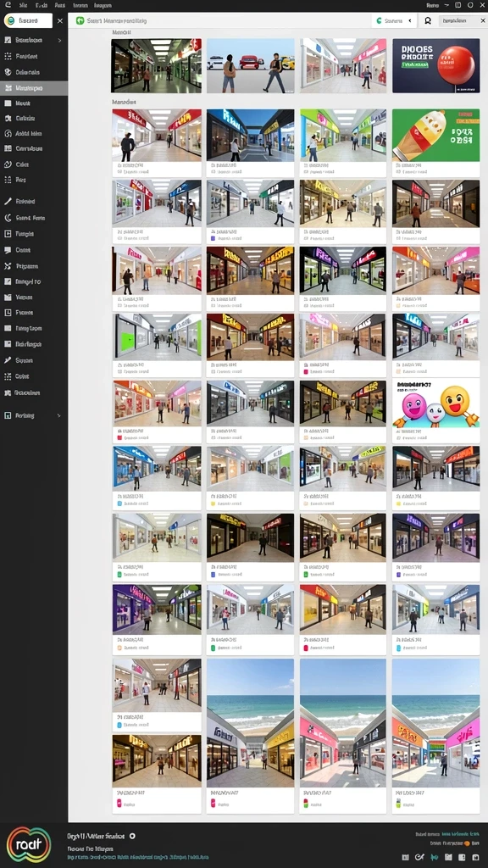This screenshot has height=868, width=488.
Task: Open the sidebar item with the wrench icon
Action: pyautogui.click(x=33, y=359)
